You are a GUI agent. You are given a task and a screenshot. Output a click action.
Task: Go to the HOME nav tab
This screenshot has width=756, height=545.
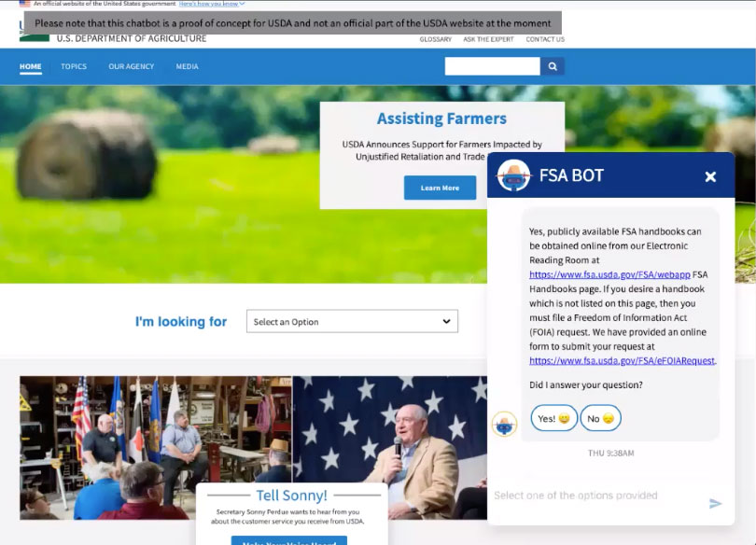click(x=31, y=66)
